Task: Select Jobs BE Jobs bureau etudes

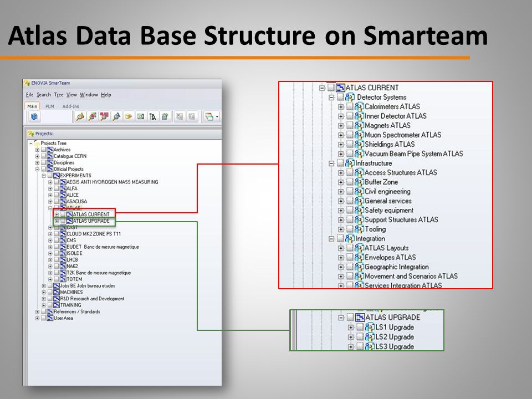Action: point(88,286)
